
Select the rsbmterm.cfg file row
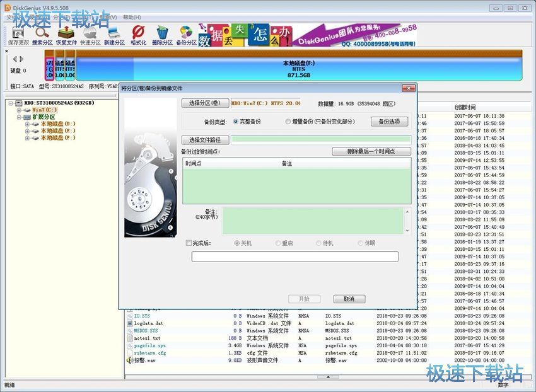329,353
